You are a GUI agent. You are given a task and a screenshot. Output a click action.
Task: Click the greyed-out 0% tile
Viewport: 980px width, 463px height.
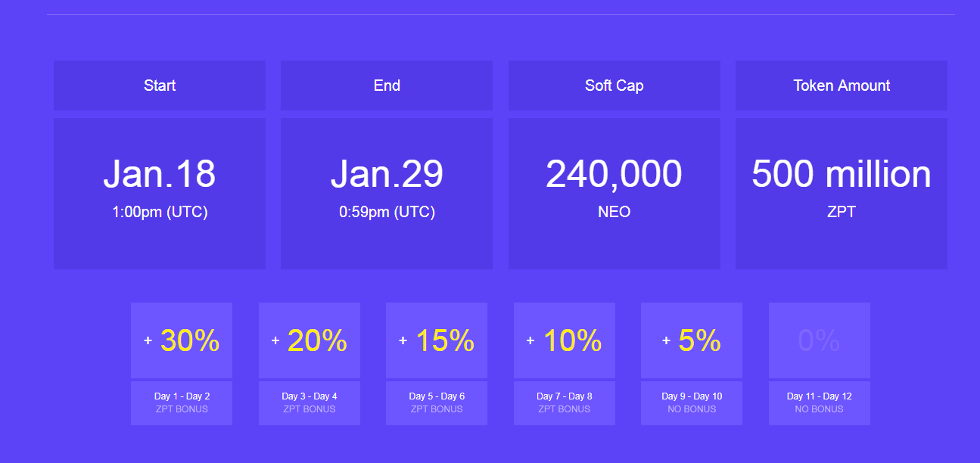820,340
